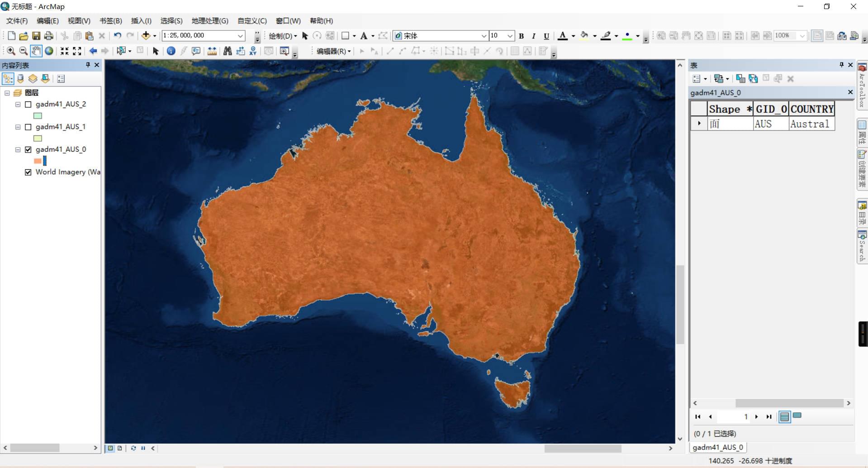Open the 绘制(D) drawing menu

click(x=283, y=36)
